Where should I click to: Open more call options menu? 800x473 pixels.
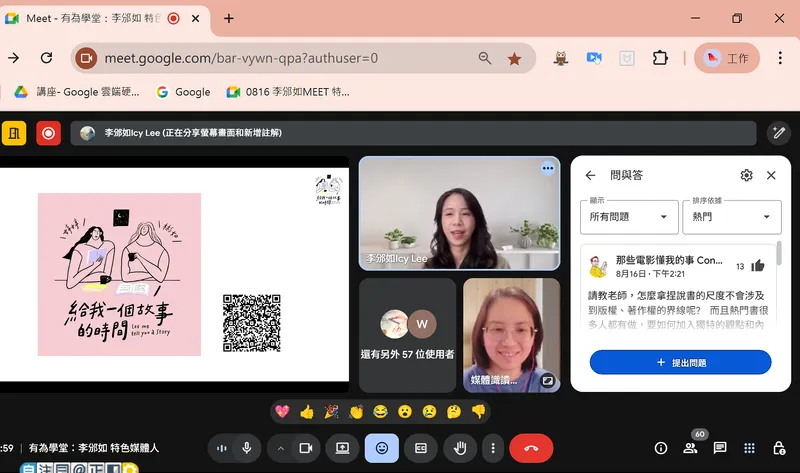pos(493,449)
